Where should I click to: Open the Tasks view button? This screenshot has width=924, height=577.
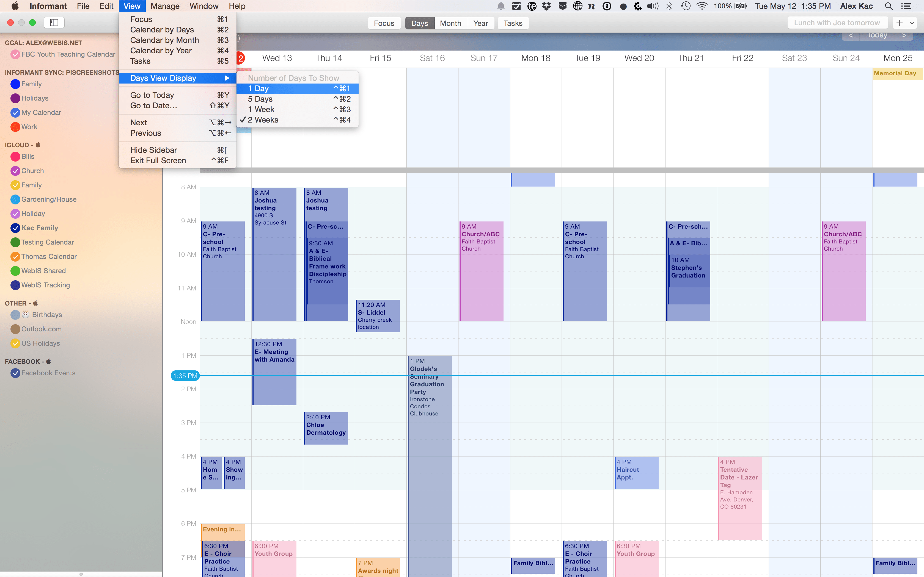(512, 23)
